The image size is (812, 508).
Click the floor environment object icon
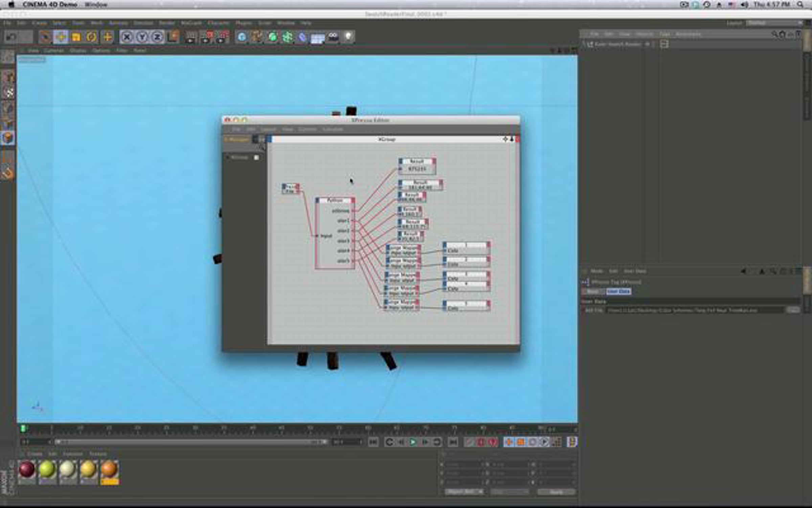(x=317, y=38)
